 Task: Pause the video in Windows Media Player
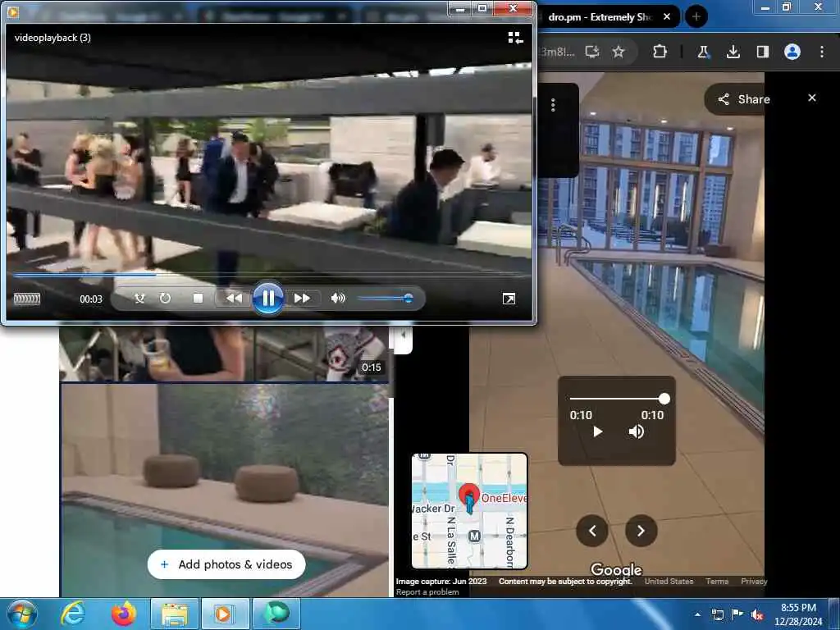[268, 298]
